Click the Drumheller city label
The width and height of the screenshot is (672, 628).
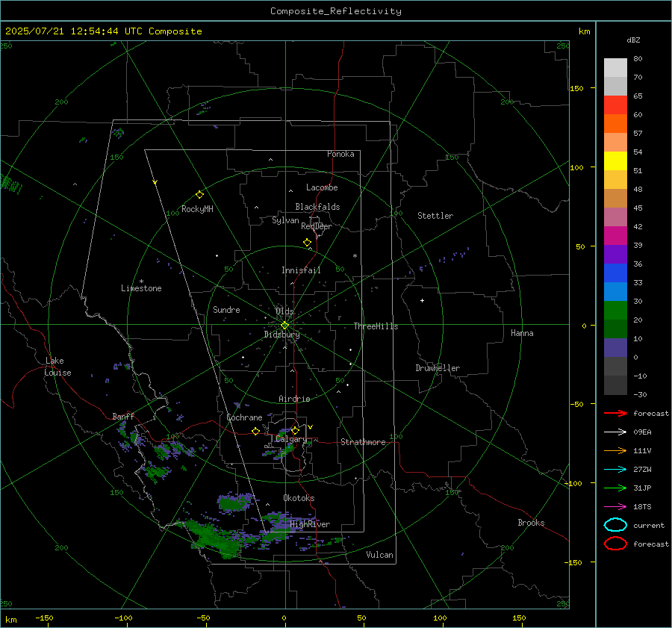438,368
